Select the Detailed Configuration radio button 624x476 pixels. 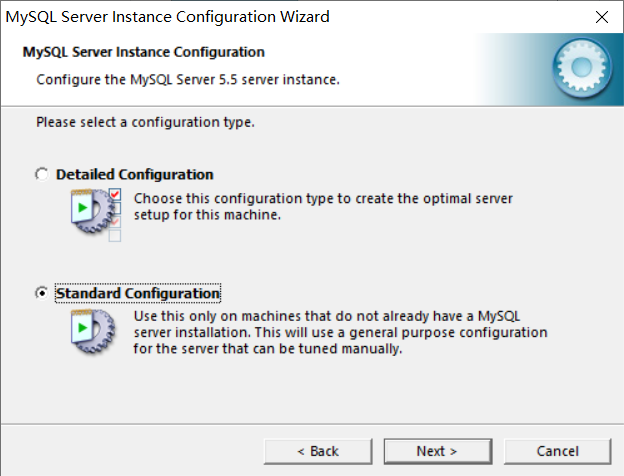41,174
